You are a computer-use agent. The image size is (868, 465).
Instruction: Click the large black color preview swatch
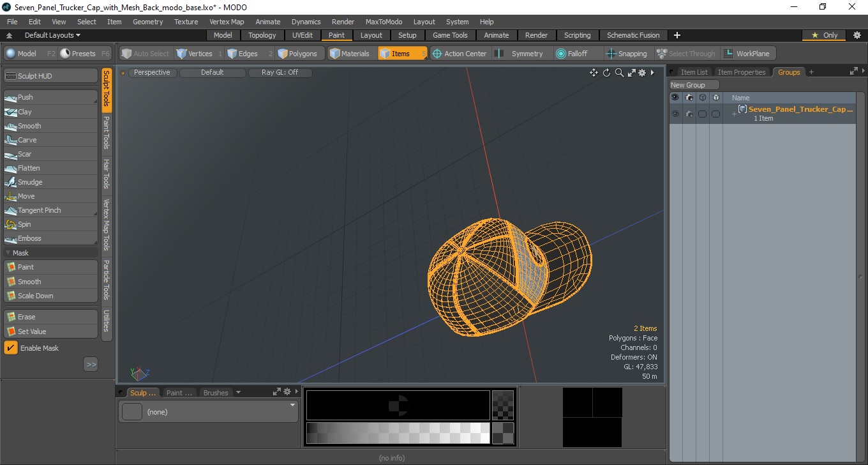tap(398, 405)
